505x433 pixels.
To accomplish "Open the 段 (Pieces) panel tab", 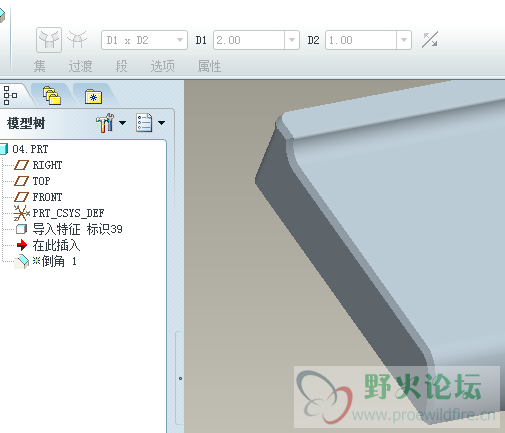I will coord(121,66).
